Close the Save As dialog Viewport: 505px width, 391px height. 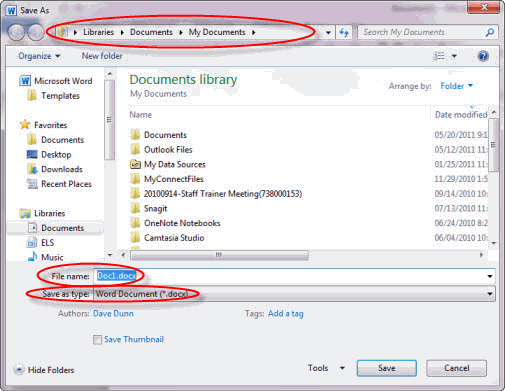tap(484, 7)
